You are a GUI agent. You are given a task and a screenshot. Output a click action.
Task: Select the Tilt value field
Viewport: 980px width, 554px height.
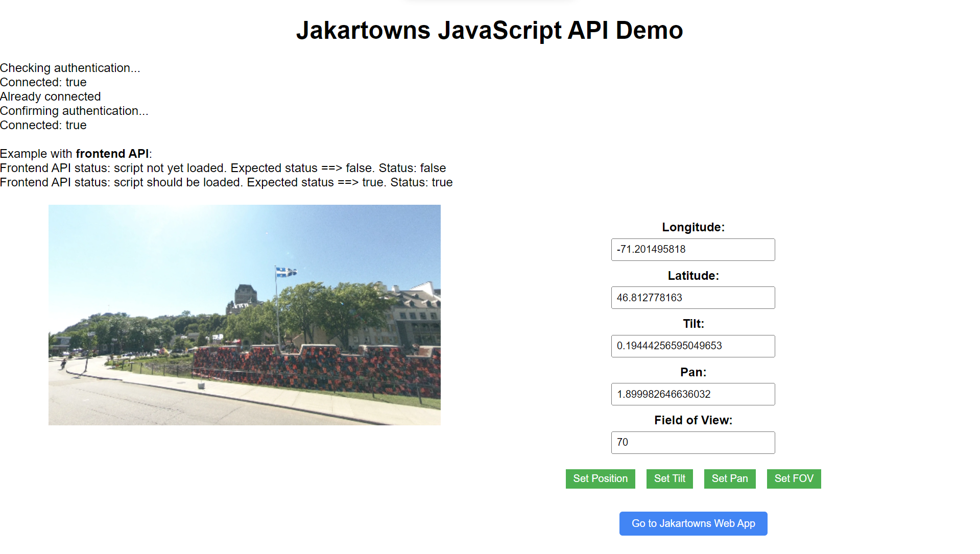[x=693, y=346]
